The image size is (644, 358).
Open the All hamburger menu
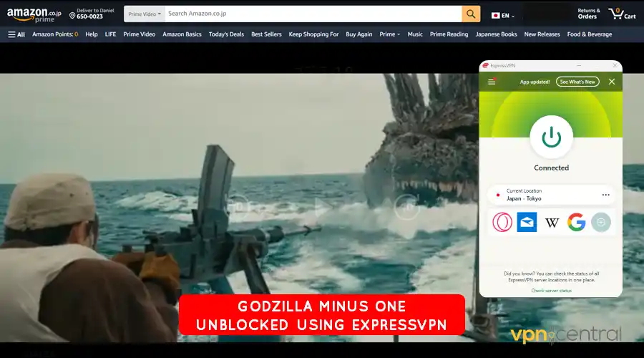16,34
